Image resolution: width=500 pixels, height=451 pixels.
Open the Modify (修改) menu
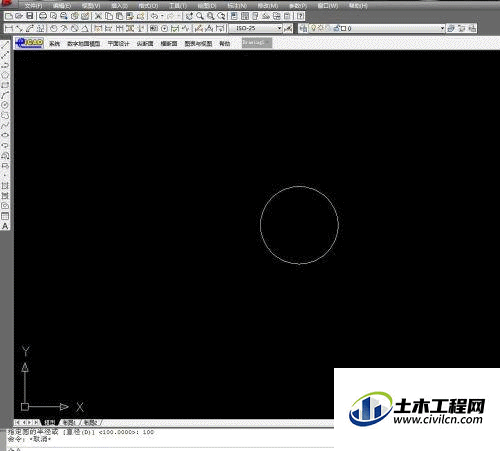point(268,5)
